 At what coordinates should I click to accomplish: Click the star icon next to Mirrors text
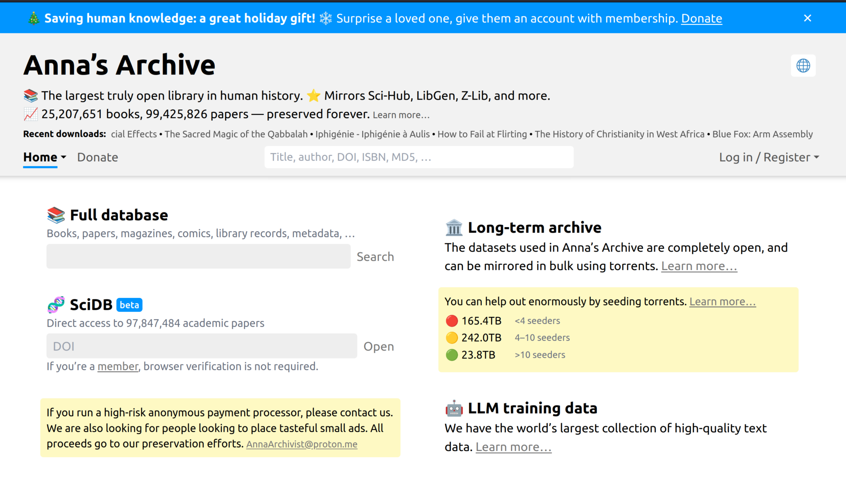click(314, 95)
